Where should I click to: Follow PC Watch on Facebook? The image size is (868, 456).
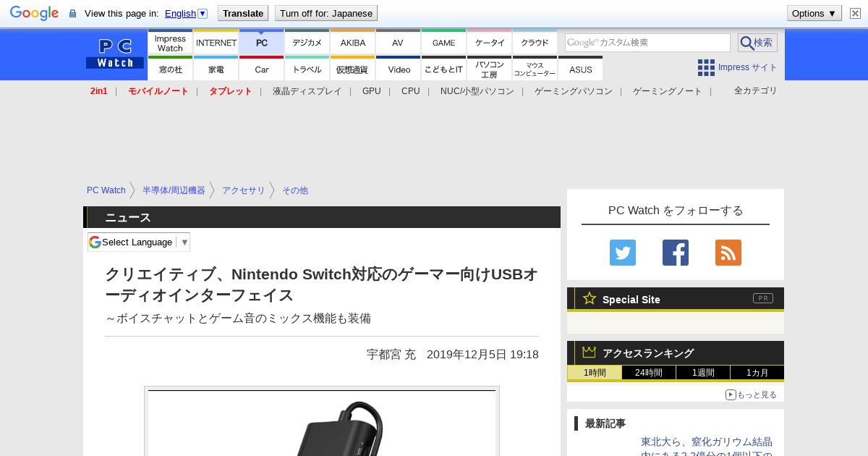pos(676,253)
